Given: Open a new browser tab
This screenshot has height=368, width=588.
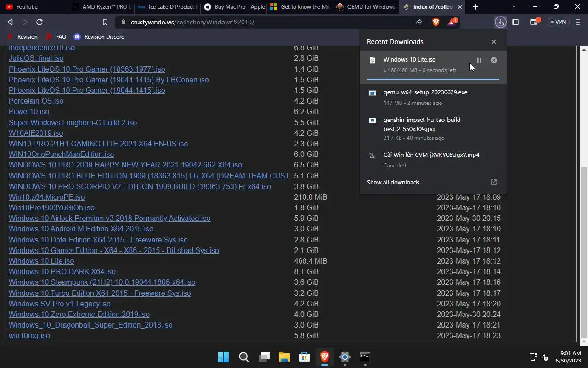Looking at the screenshot, I should pos(475,7).
